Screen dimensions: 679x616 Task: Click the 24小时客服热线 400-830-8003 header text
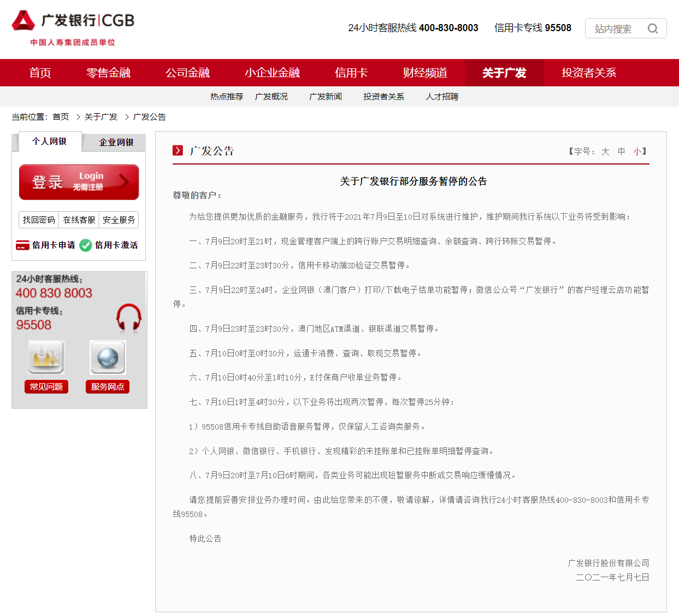(x=413, y=28)
